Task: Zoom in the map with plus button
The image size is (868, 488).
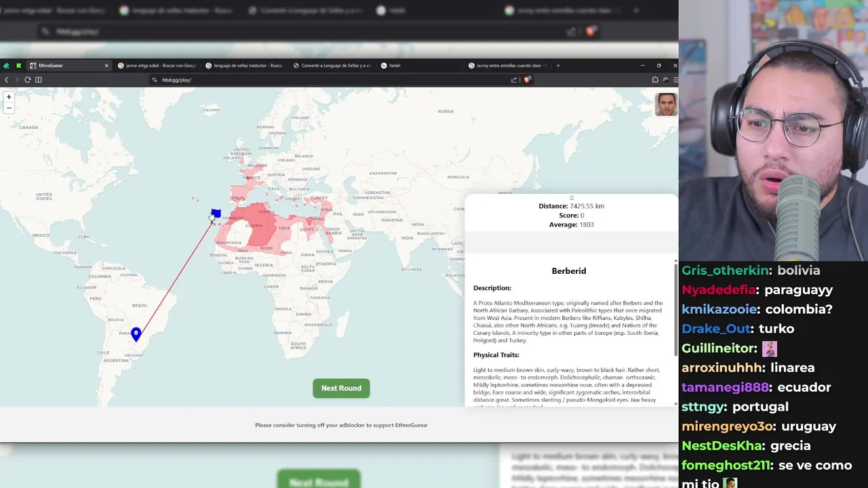Action: [x=9, y=97]
